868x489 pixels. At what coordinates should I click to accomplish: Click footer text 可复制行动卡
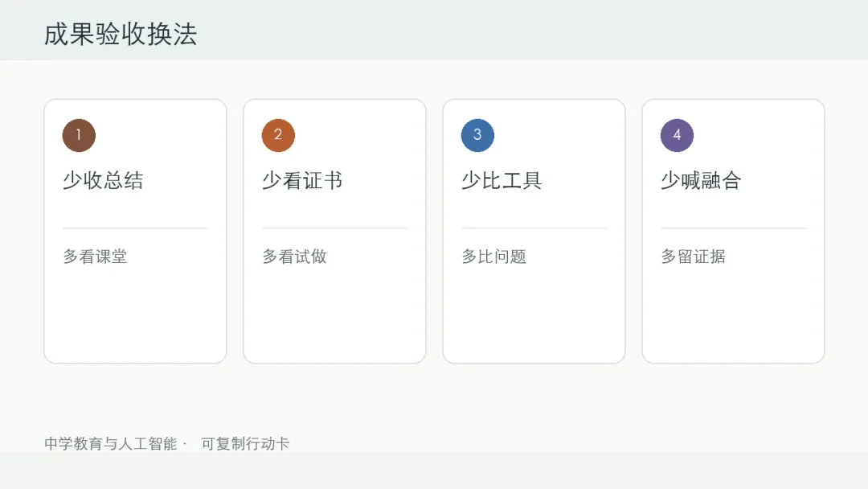245,444
